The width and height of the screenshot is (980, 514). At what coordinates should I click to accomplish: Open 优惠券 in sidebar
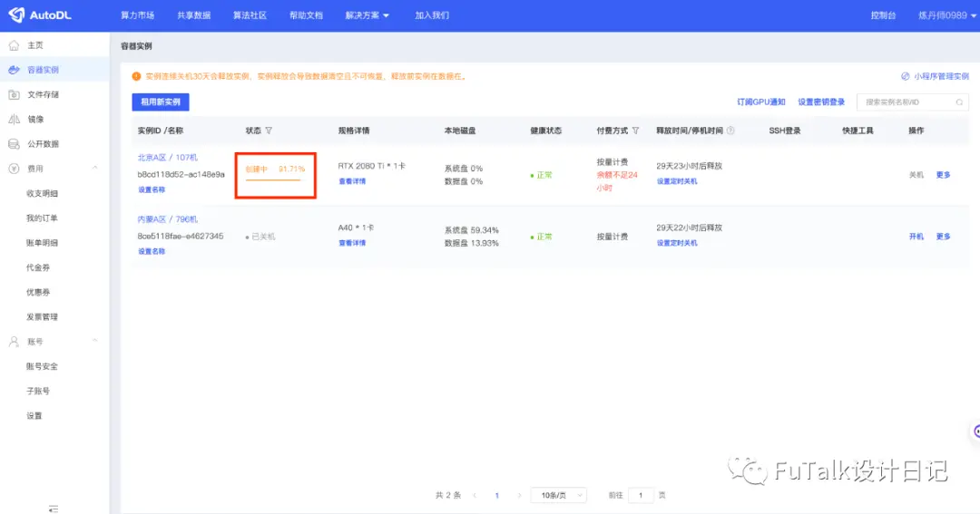pyautogui.click(x=38, y=292)
